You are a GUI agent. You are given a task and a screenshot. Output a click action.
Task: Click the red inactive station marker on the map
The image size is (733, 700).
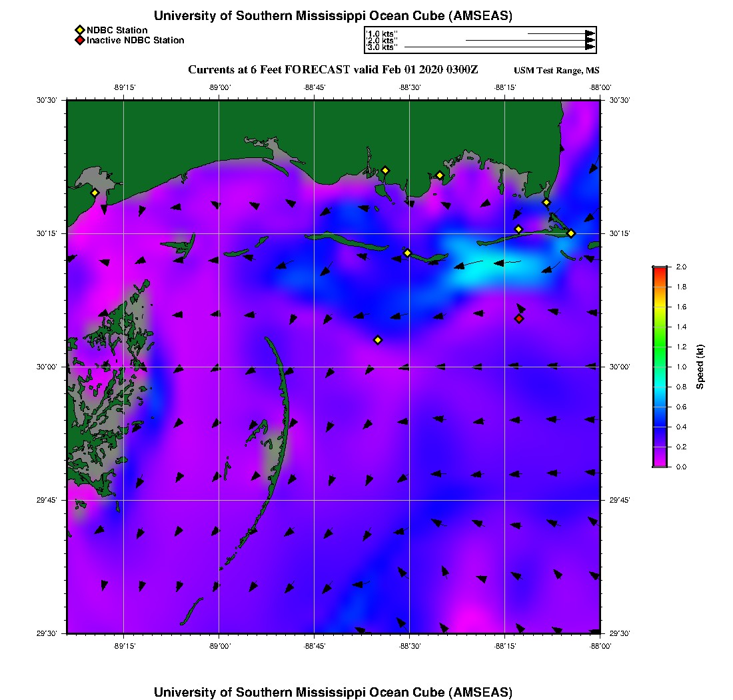click(519, 319)
